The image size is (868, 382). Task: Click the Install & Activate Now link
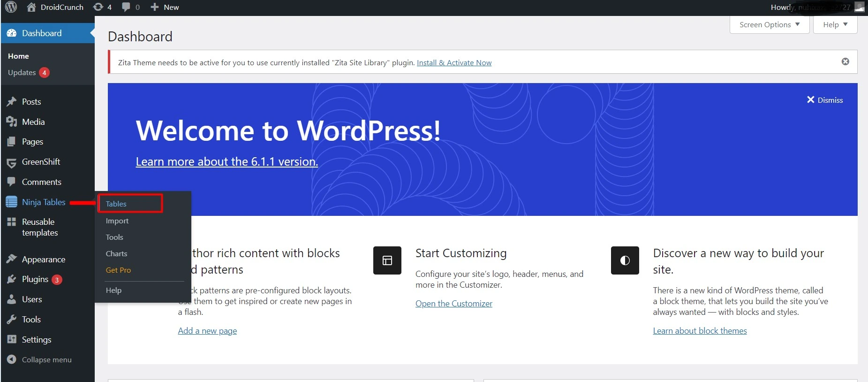(454, 63)
